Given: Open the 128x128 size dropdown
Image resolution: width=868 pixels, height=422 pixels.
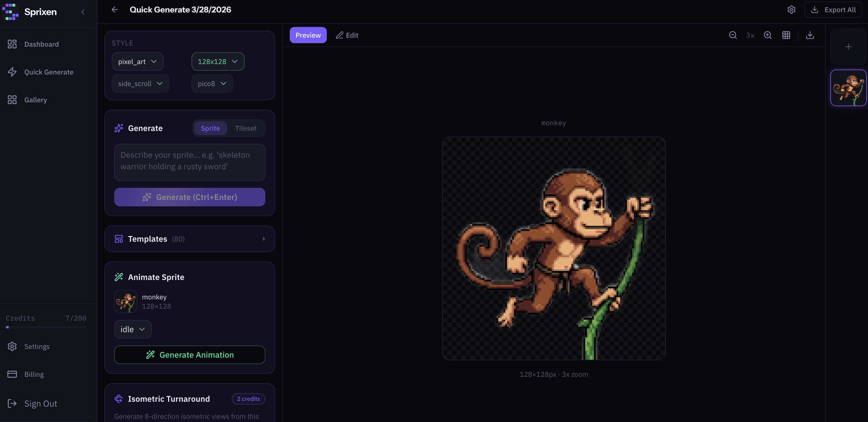Looking at the screenshot, I should click(217, 62).
